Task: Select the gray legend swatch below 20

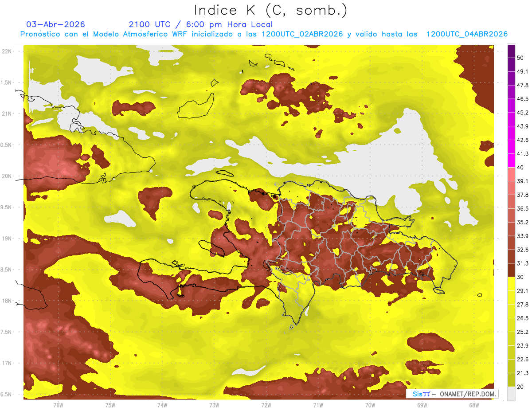Action: point(511,394)
